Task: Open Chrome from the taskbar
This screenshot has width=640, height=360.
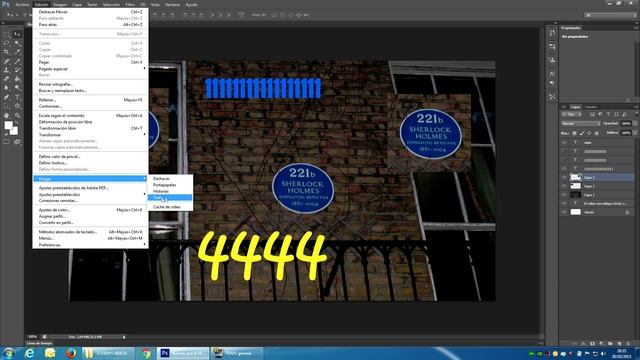Action: [x=146, y=353]
